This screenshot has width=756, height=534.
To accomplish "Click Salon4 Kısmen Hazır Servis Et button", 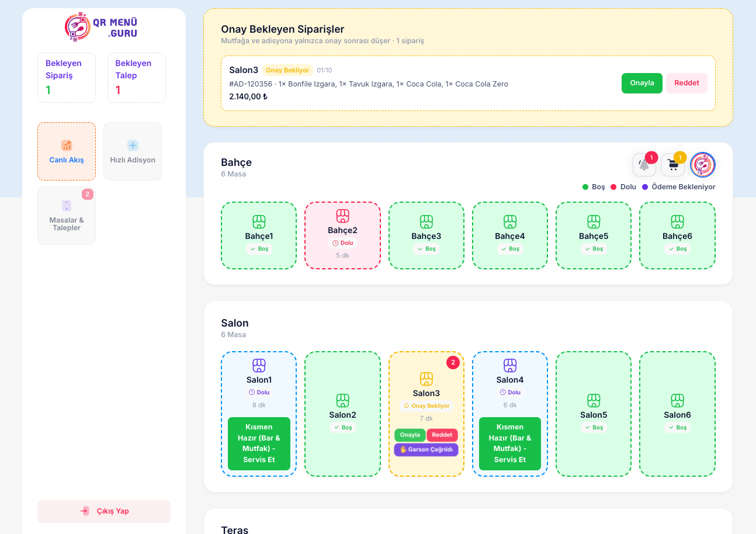I will [x=510, y=443].
